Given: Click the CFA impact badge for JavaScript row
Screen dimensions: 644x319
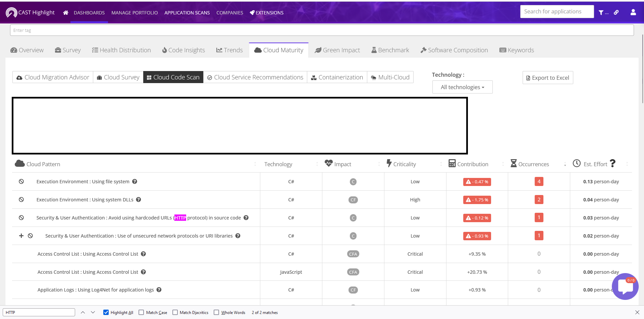Looking at the screenshot, I should 353,272.
